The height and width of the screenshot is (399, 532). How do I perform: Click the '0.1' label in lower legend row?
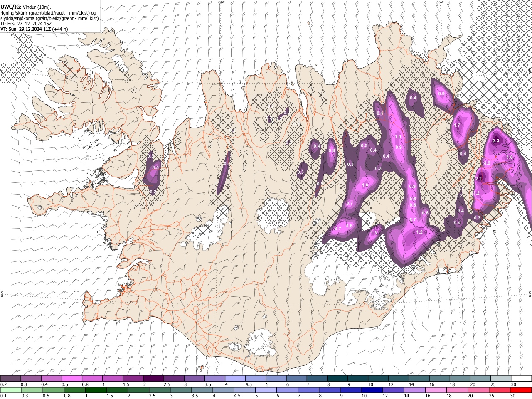click(3, 396)
